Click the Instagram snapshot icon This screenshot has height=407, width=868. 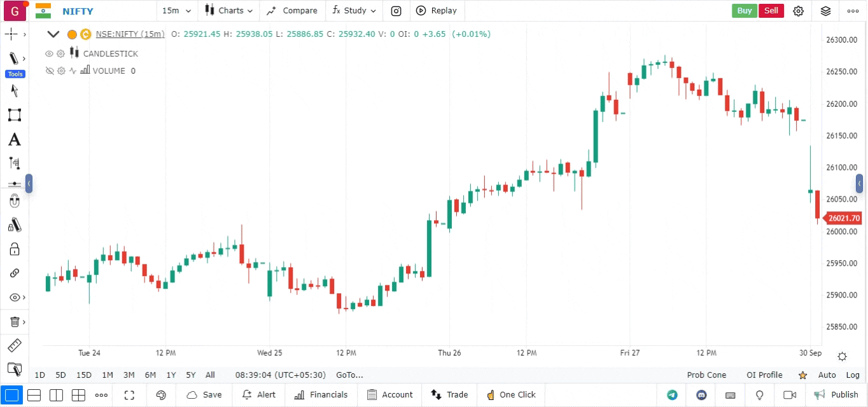pos(396,11)
